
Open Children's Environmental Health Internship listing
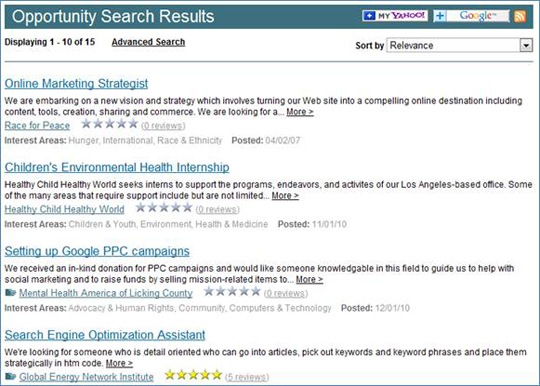(117, 167)
